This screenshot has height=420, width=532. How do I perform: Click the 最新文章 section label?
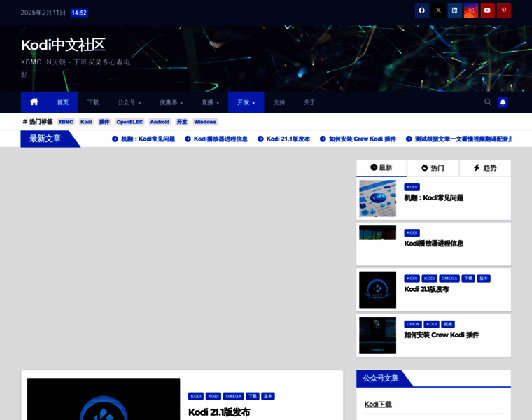[45, 139]
